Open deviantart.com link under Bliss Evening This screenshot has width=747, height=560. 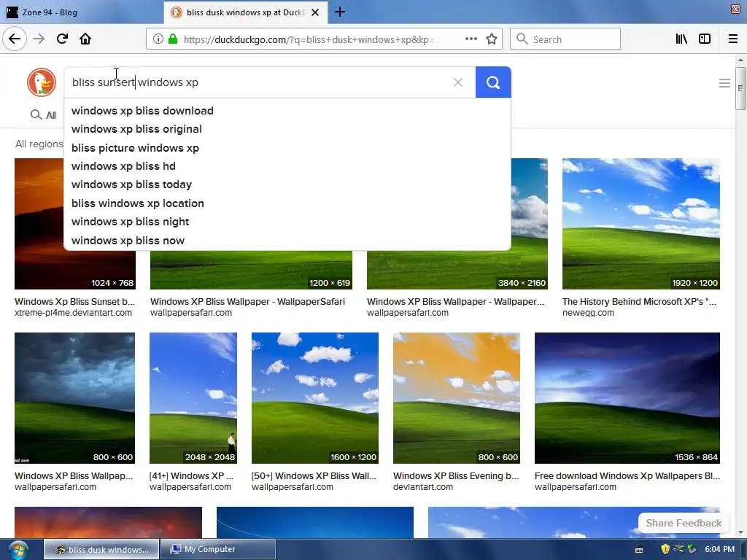pos(422,487)
